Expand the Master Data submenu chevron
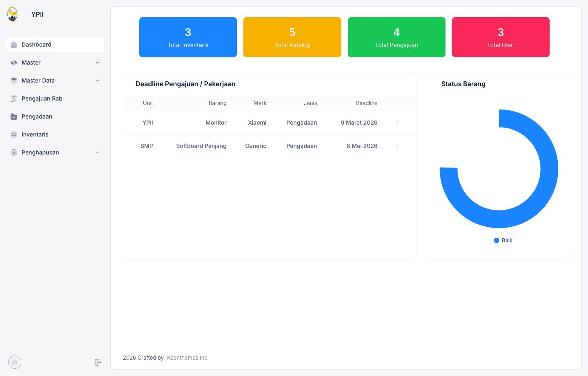Screen dimensions: 588x376 pos(98,81)
